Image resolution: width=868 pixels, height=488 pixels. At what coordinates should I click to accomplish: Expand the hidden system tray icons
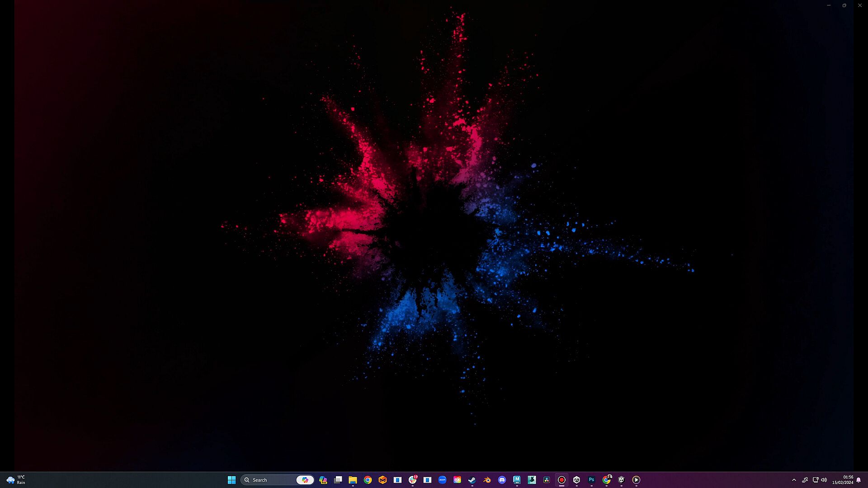(x=794, y=480)
